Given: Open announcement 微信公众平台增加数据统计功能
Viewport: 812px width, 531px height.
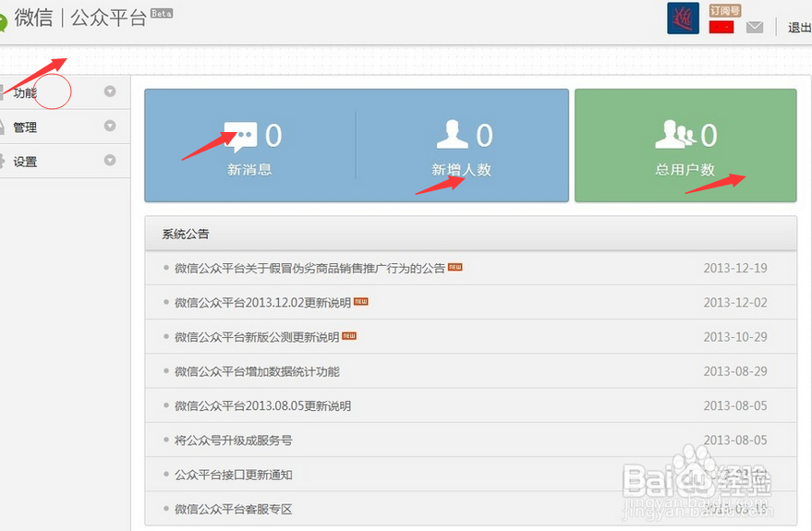Looking at the screenshot, I should click(x=257, y=371).
